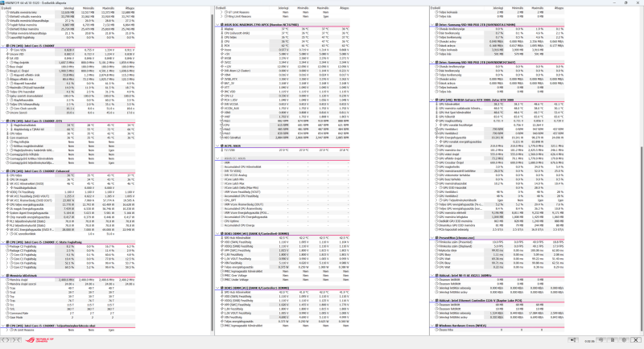The image size is (644, 349).
Task: Select the Gear Mode row
Action: (x=68, y=318)
